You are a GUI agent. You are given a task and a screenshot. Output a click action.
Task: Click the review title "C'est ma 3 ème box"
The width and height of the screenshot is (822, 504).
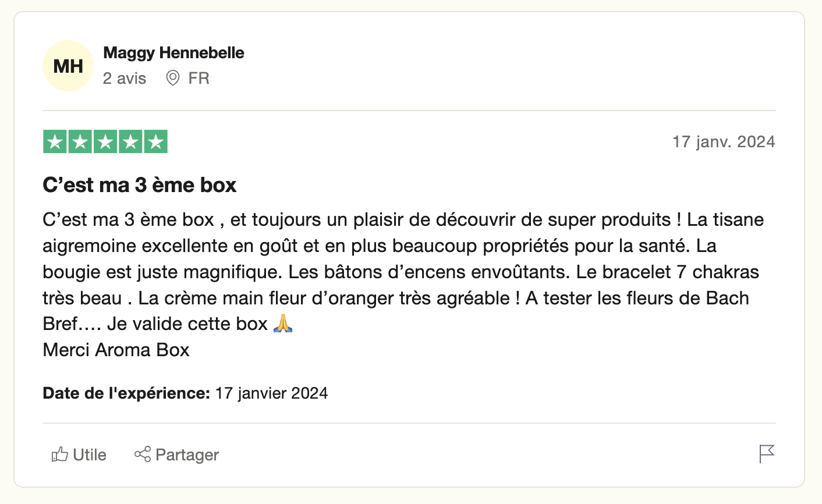point(140,185)
